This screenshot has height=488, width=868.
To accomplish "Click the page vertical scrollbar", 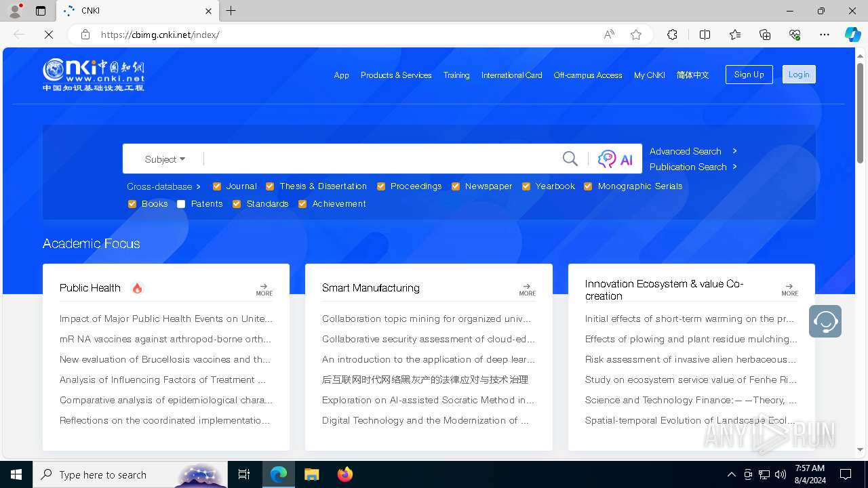I will point(860,113).
